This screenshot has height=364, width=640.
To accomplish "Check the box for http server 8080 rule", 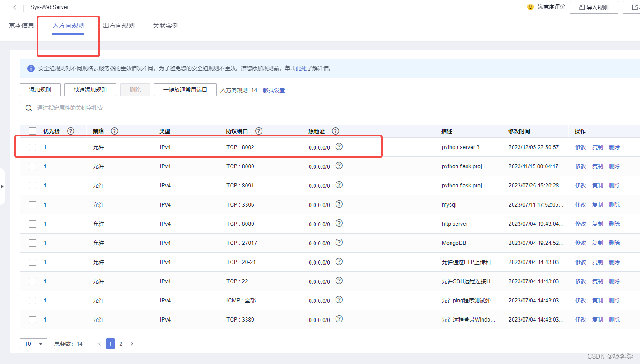I will [x=32, y=224].
